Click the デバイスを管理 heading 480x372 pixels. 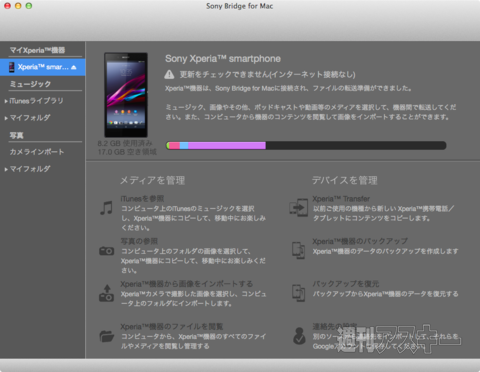[344, 180]
